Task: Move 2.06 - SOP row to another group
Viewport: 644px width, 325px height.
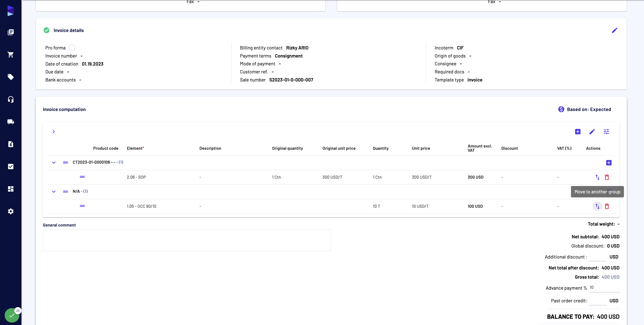Action: point(597,177)
